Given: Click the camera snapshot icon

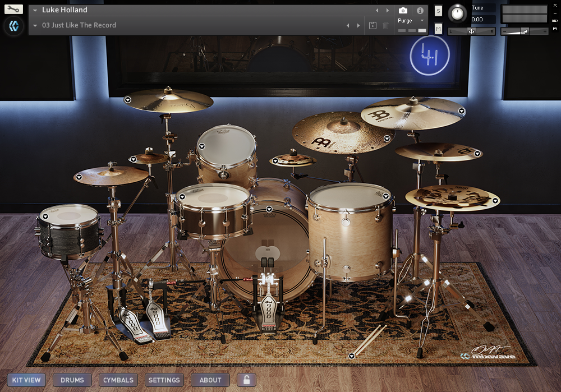Looking at the screenshot, I should (x=402, y=10).
